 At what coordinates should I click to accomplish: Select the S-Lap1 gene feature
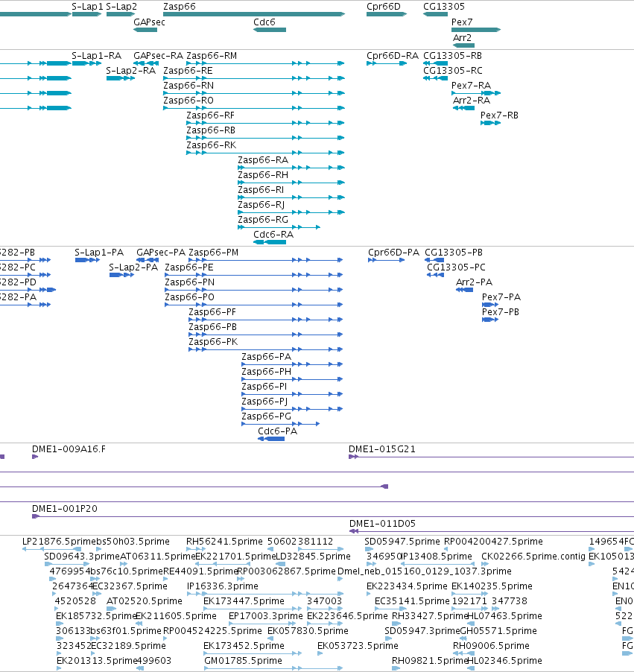coord(87,14)
